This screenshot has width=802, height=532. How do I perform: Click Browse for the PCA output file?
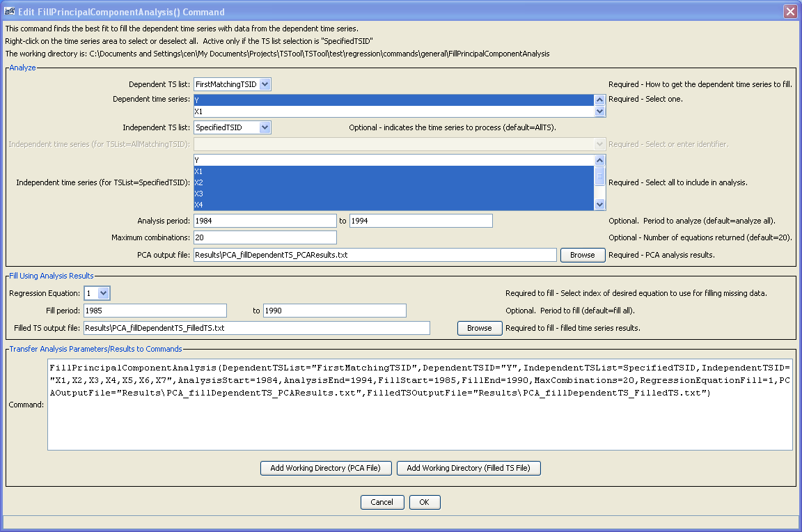[582, 255]
